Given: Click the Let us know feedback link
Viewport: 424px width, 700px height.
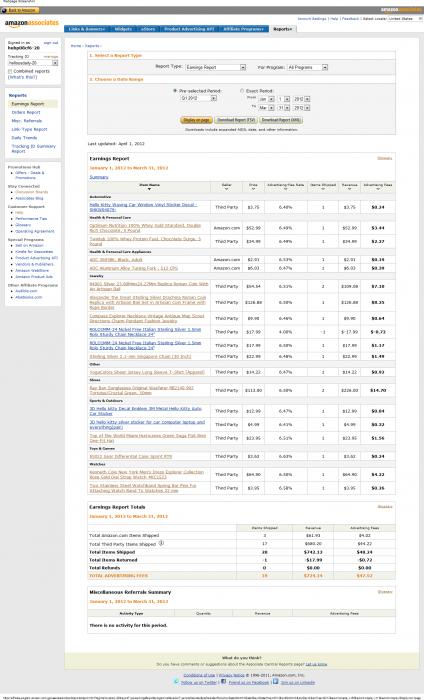Looking at the screenshot, I should click(x=316, y=664).
